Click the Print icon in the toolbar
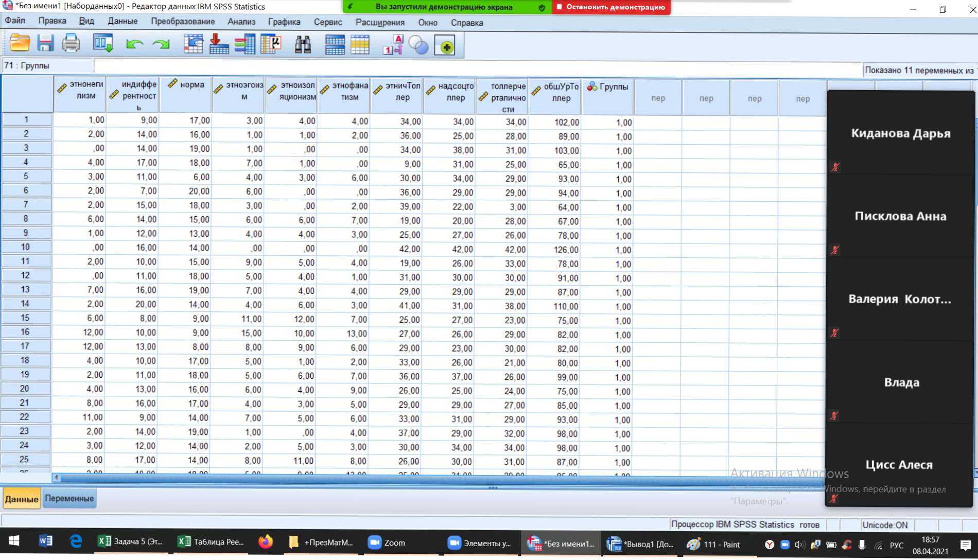Image resolution: width=978 pixels, height=560 pixels. coord(71,44)
